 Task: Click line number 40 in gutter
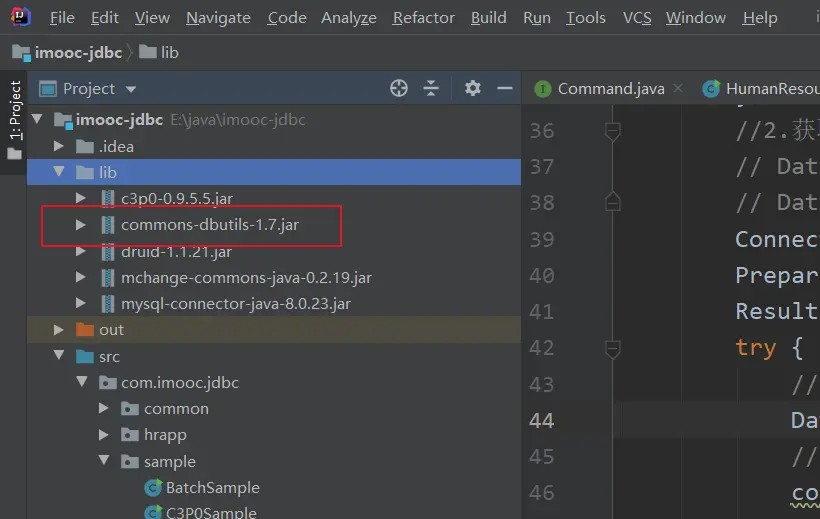point(542,275)
